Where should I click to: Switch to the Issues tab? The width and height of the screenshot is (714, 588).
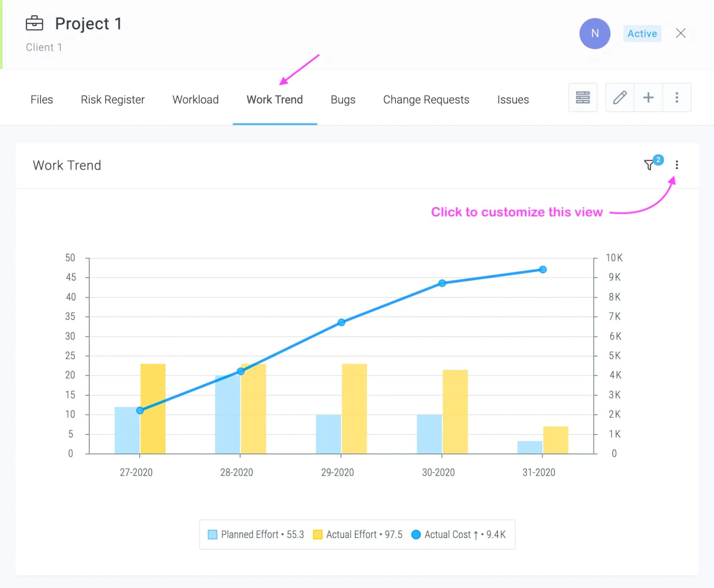[x=513, y=99]
